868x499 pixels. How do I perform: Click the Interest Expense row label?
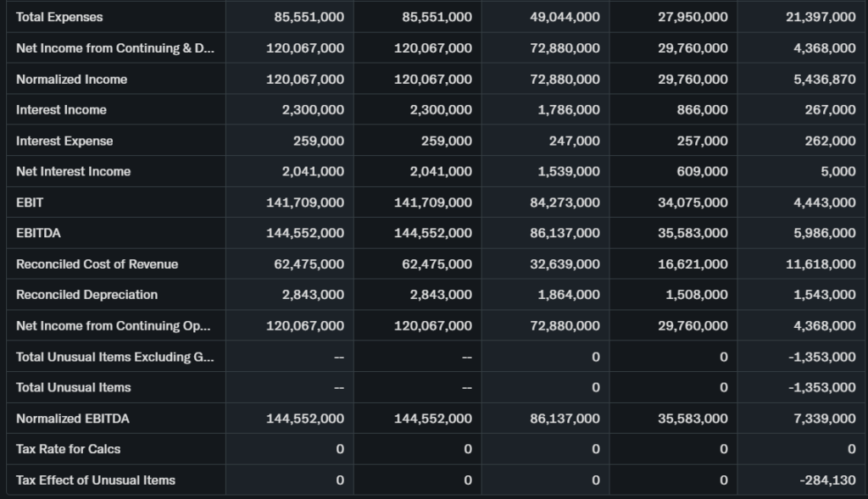click(64, 141)
